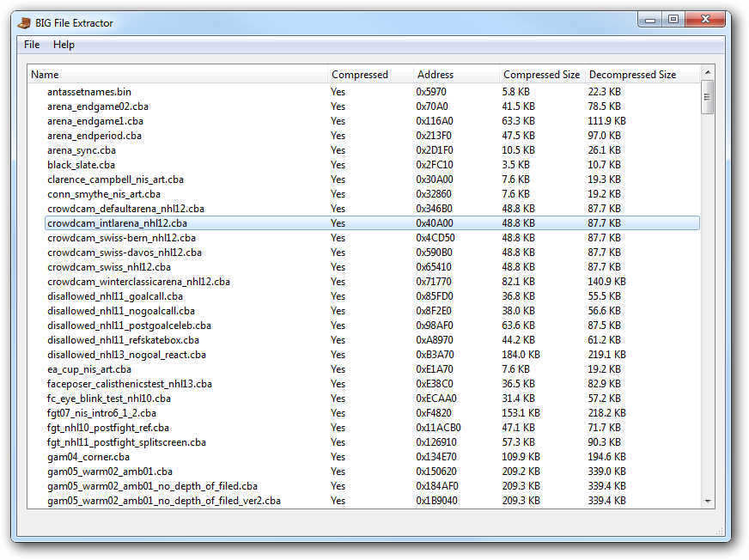This screenshot has height=560, width=749.
Task: Sort by Decompressed Size column header
Action: [642, 75]
